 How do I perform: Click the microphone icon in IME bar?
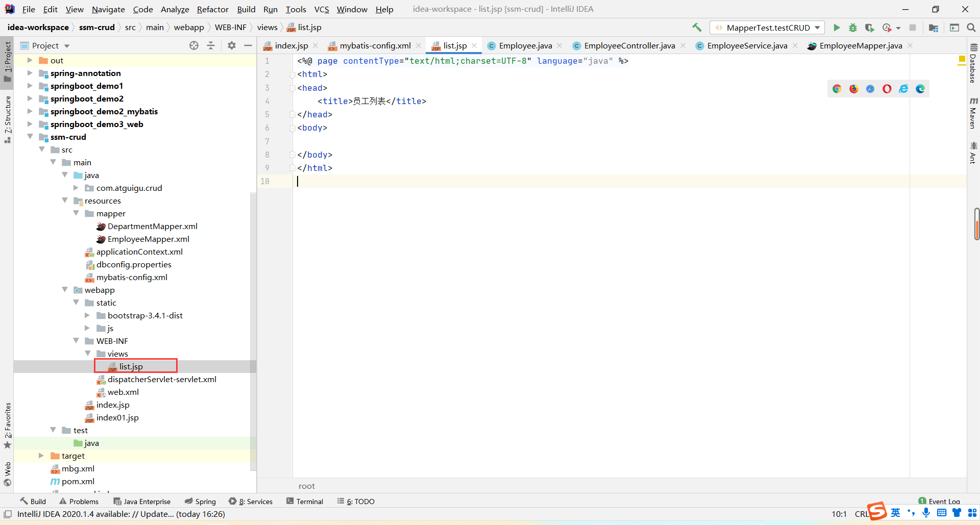[x=926, y=512]
